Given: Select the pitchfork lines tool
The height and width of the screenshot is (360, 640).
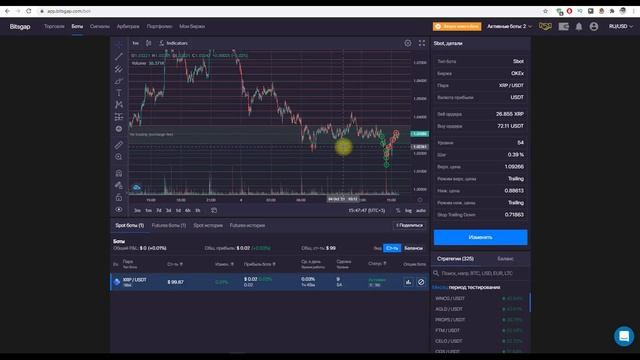Looking at the screenshot, I should [119, 69].
